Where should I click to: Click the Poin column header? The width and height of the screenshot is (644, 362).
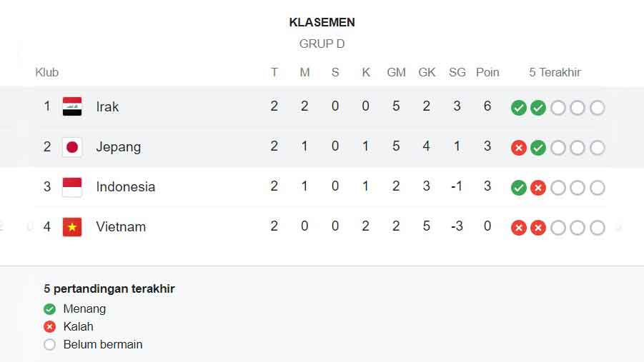[x=487, y=72]
